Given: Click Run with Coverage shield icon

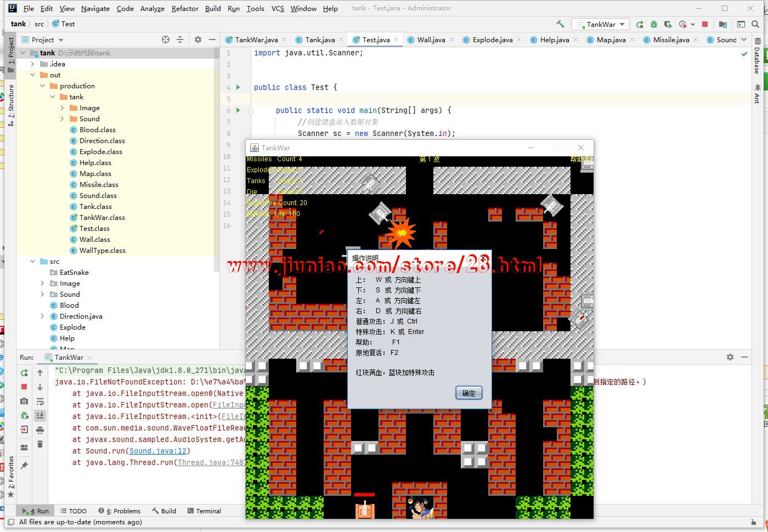Looking at the screenshot, I should coord(668,24).
